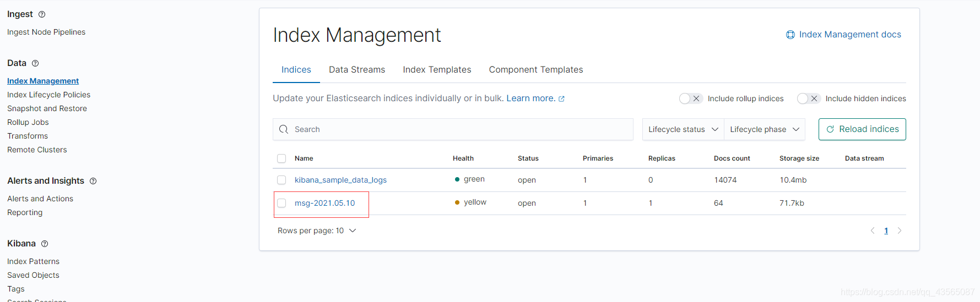980x302 pixels.
Task: Click the Reload indices button
Action: (x=862, y=129)
